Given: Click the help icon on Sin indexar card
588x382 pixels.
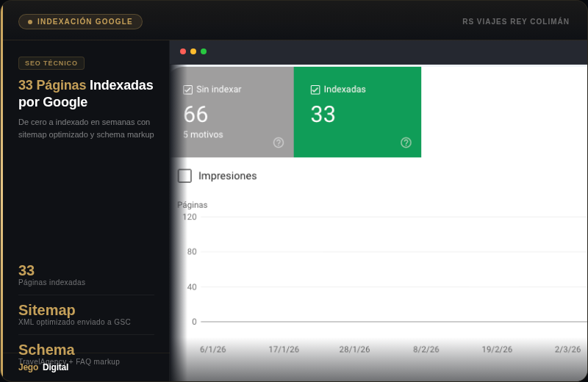Looking at the screenshot, I should [x=279, y=143].
